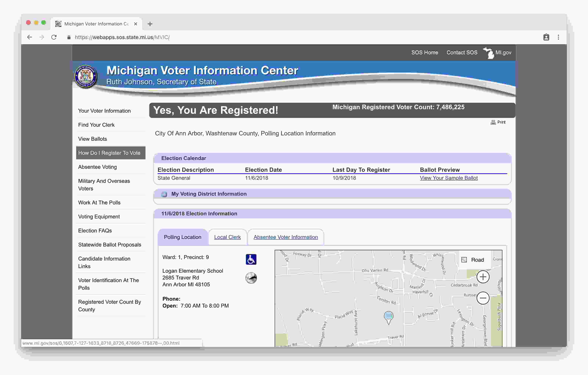Open a new browser tab

(x=150, y=24)
